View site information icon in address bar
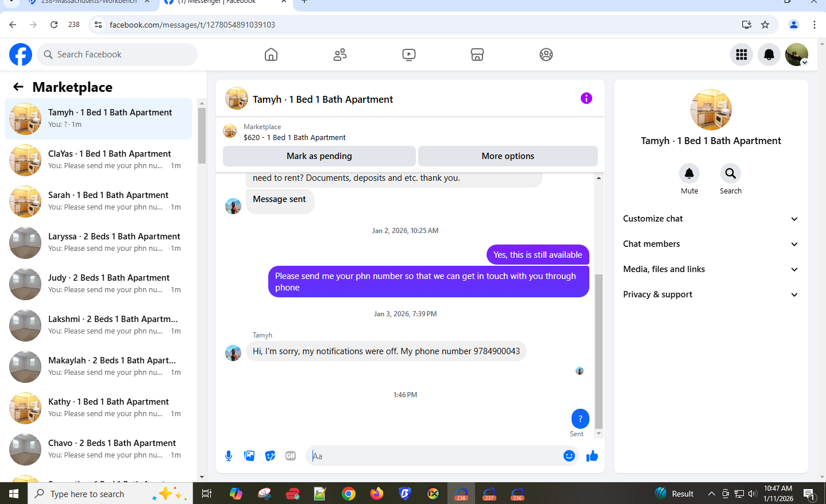 point(98,25)
